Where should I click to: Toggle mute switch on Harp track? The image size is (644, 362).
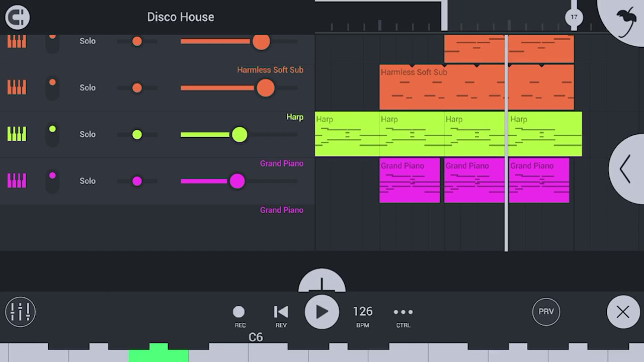pos(52,134)
